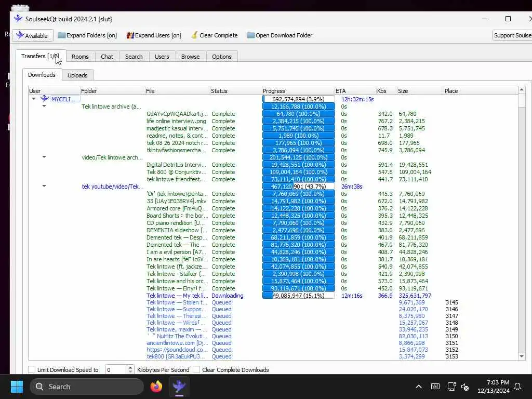Image resolution: width=532 pixels, height=399 pixels.
Task: Switch to the Chat tab
Action: (x=107, y=57)
